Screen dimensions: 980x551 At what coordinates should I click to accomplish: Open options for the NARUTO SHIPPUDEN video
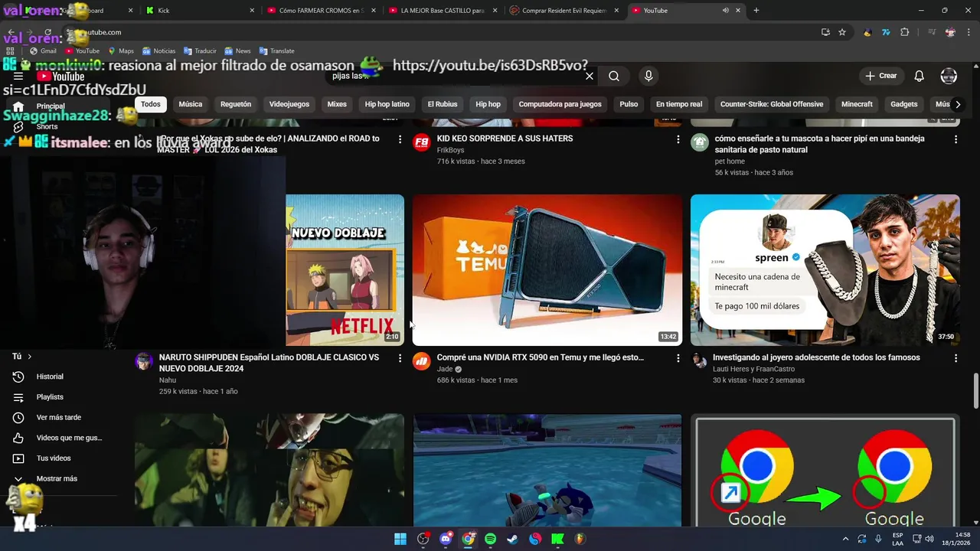coord(400,358)
